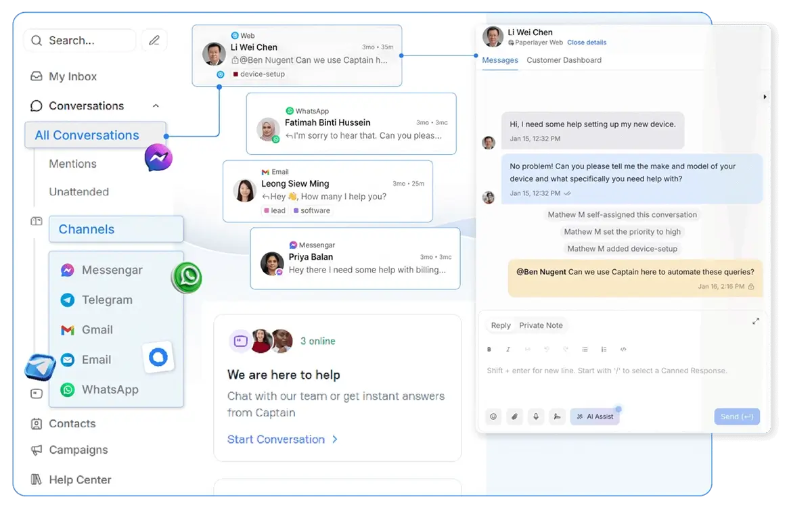Open Li Wei Chen conversation card

tap(297, 55)
